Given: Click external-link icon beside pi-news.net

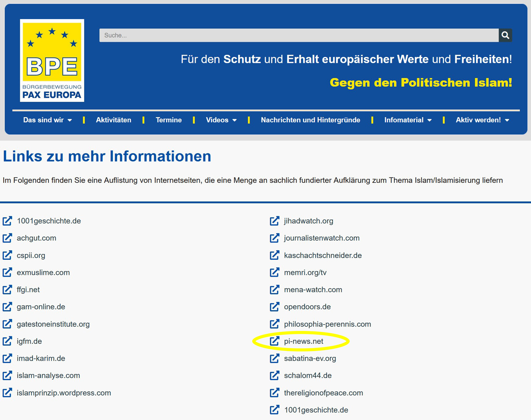Looking at the screenshot, I should 275,341.
